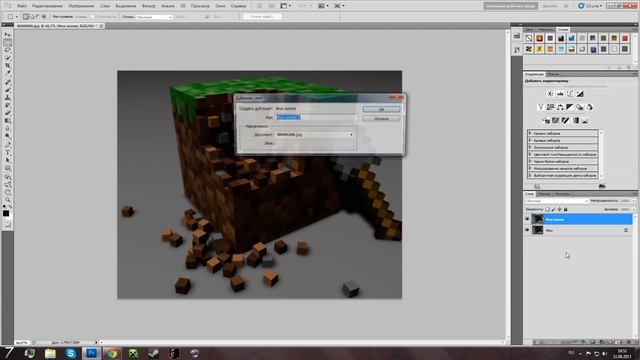Click the 'Основная рабочая среда' workspace button

510,6
